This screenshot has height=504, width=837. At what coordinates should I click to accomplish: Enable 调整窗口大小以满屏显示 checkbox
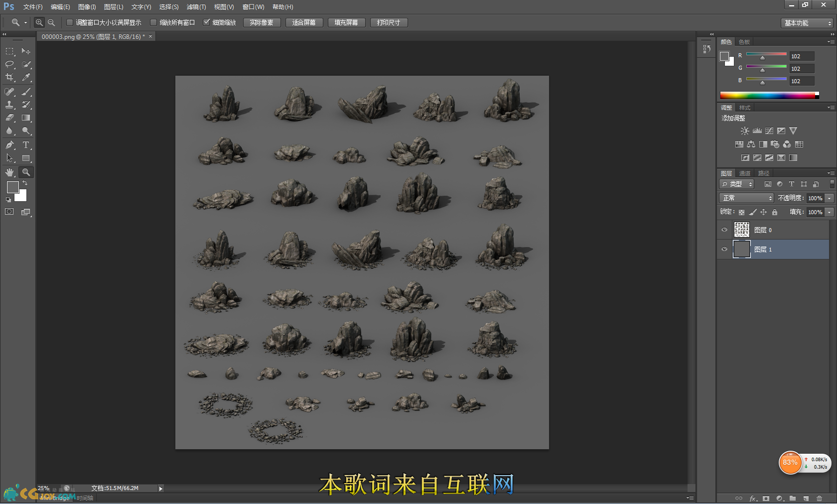70,22
